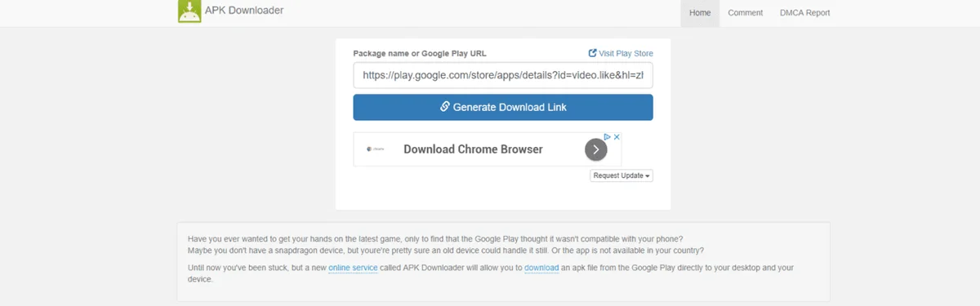Click the AdChoices triangle icon
This screenshot has height=306, width=980.
(608, 137)
